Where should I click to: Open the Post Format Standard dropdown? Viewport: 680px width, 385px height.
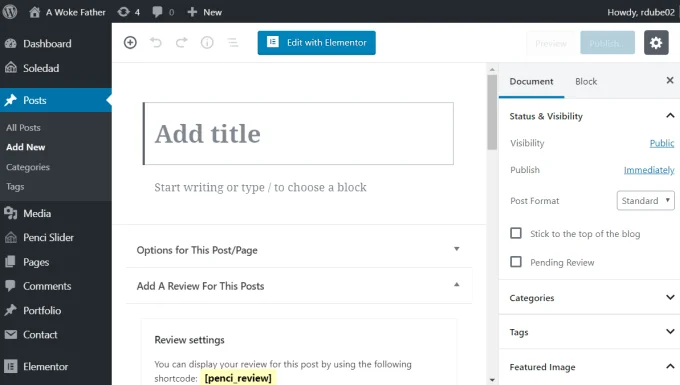(645, 201)
